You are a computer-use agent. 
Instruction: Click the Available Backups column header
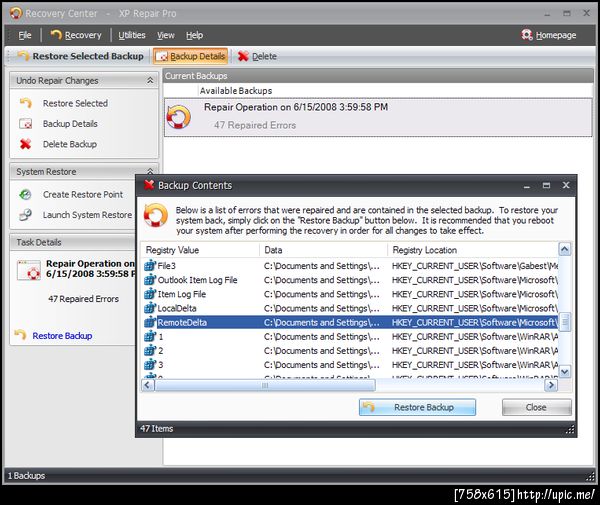pos(236,91)
